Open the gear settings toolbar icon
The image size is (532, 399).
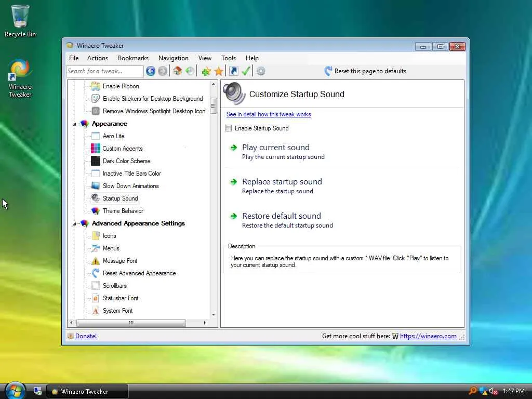point(261,71)
